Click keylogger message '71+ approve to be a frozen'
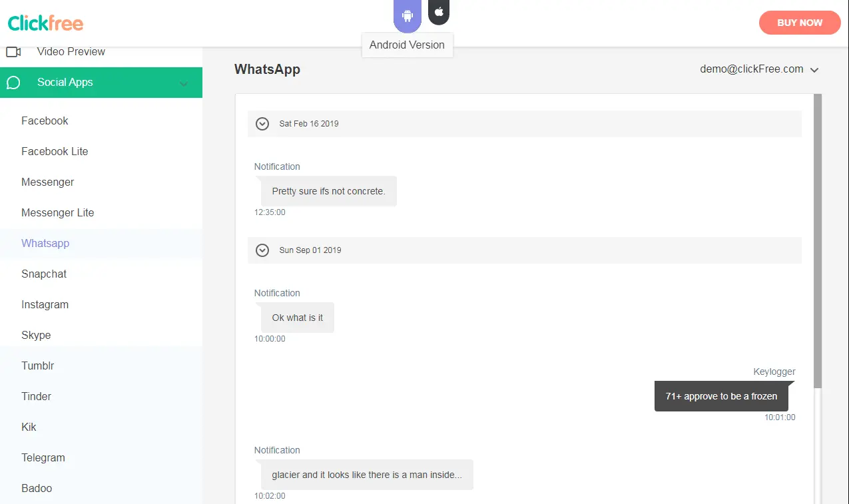Image resolution: width=849 pixels, height=504 pixels. pos(721,396)
